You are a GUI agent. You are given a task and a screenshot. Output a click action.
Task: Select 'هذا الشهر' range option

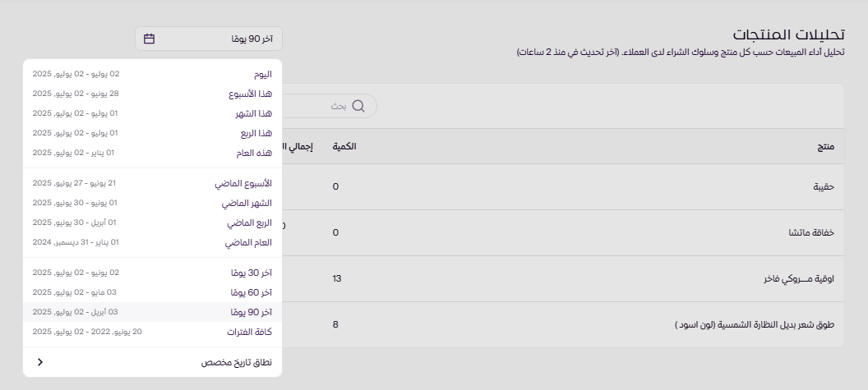pyautogui.click(x=152, y=113)
